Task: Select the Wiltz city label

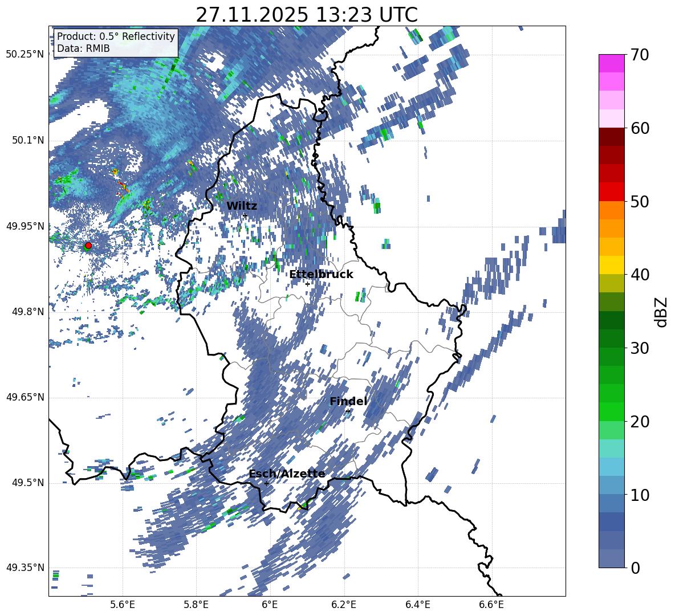Action: click(x=242, y=206)
